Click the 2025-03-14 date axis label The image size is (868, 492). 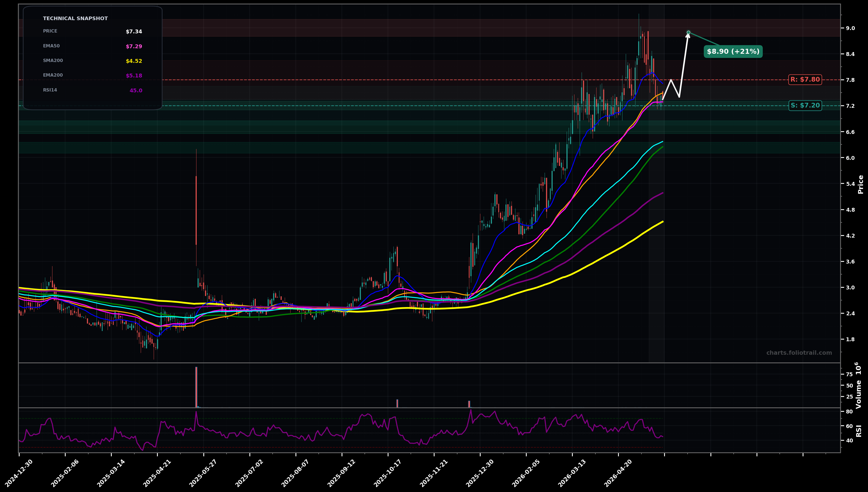(x=111, y=473)
